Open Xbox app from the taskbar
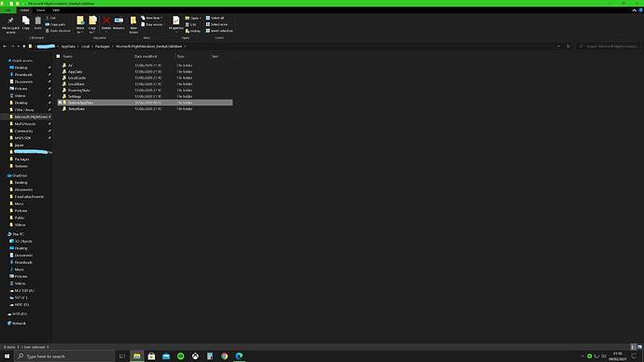The width and height of the screenshot is (644, 362). [x=195, y=355]
